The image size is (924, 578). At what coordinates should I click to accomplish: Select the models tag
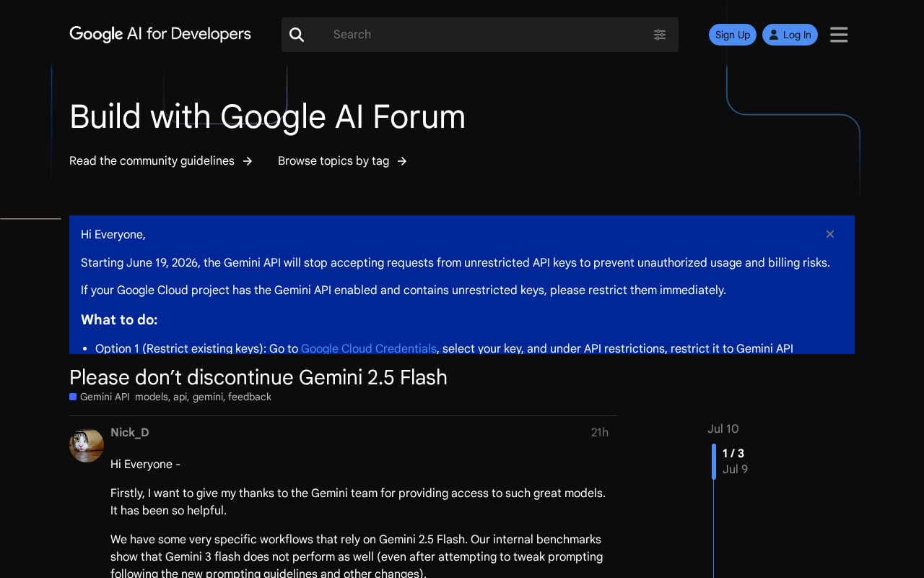click(151, 397)
